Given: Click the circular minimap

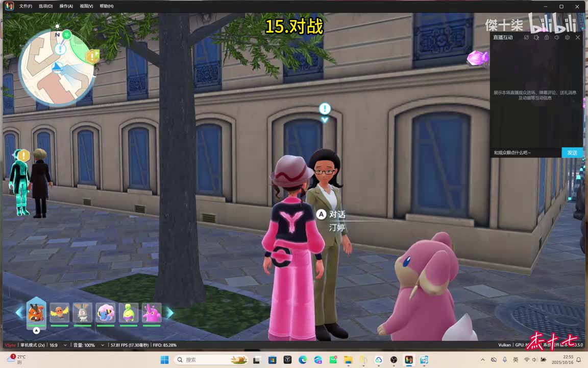Looking at the screenshot, I should click(x=57, y=67).
